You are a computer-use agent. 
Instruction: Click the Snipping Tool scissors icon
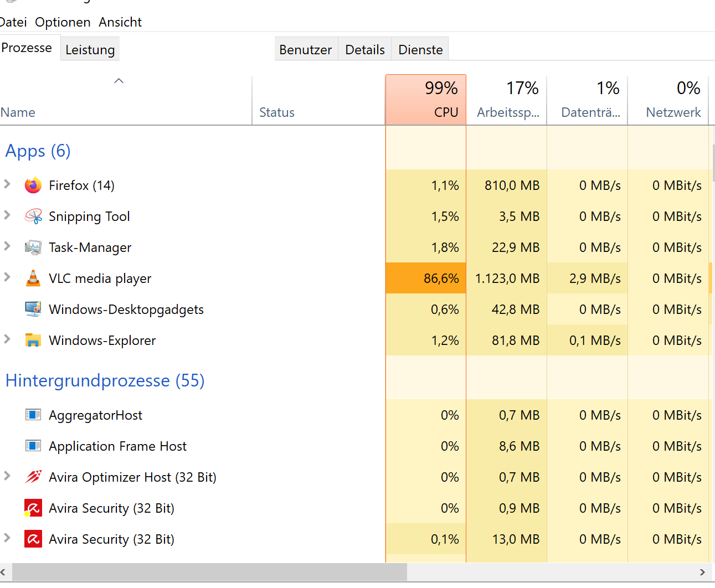[33, 216]
